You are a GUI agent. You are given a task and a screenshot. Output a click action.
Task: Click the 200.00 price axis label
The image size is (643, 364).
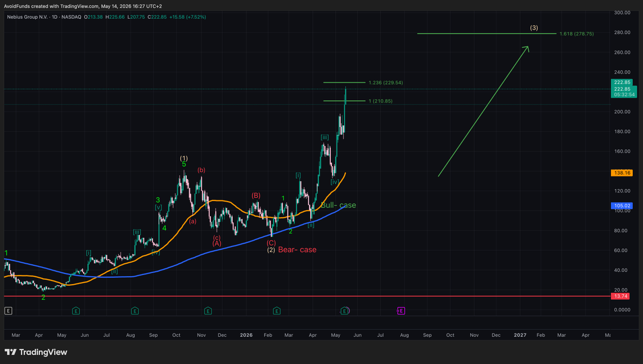(x=622, y=112)
